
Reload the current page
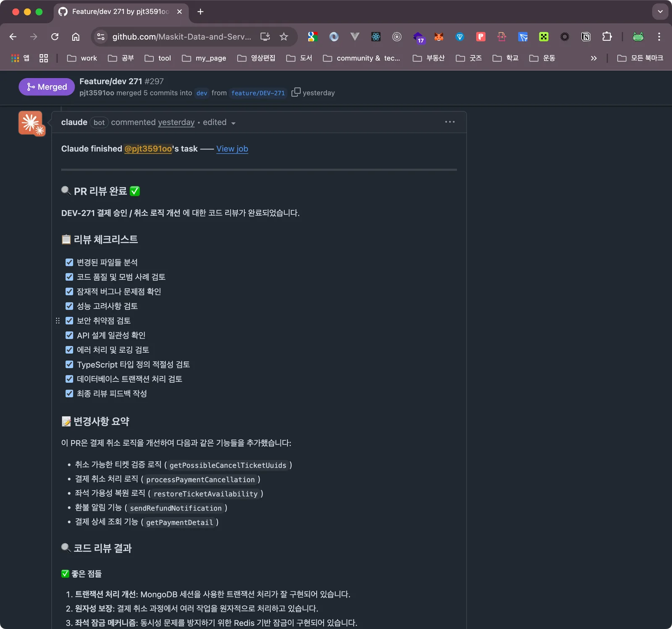[55, 37]
